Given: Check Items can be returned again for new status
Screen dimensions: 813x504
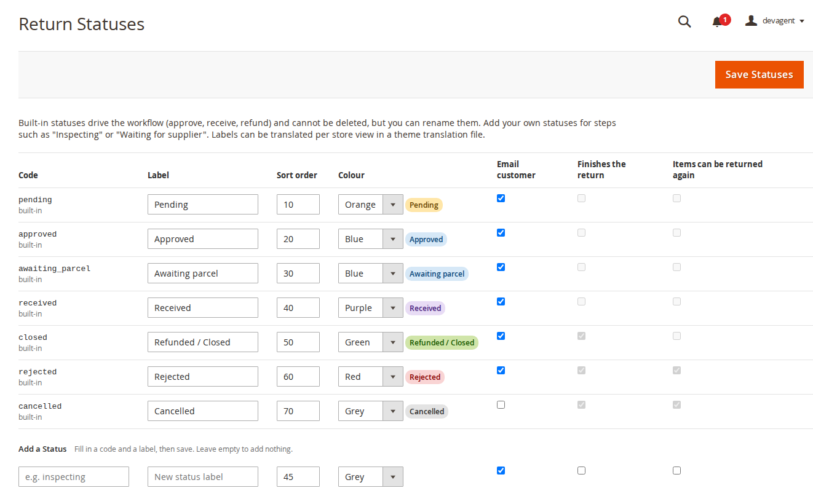Looking at the screenshot, I should [676, 470].
